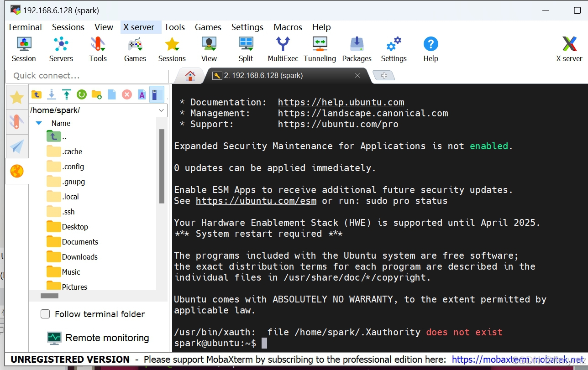Select the Downloads folder

coord(72,257)
